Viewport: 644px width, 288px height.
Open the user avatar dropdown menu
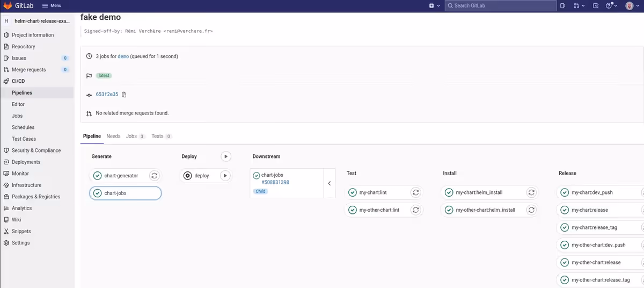631,6
